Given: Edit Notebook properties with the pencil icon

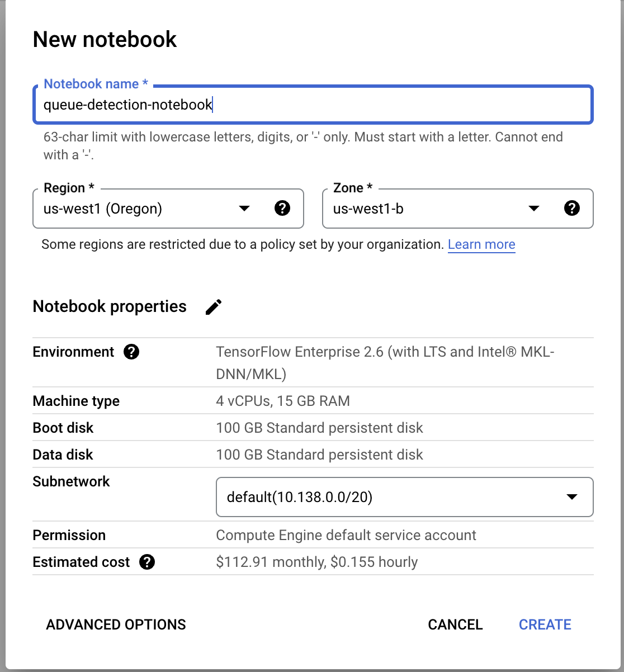Looking at the screenshot, I should tap(213, 306).
